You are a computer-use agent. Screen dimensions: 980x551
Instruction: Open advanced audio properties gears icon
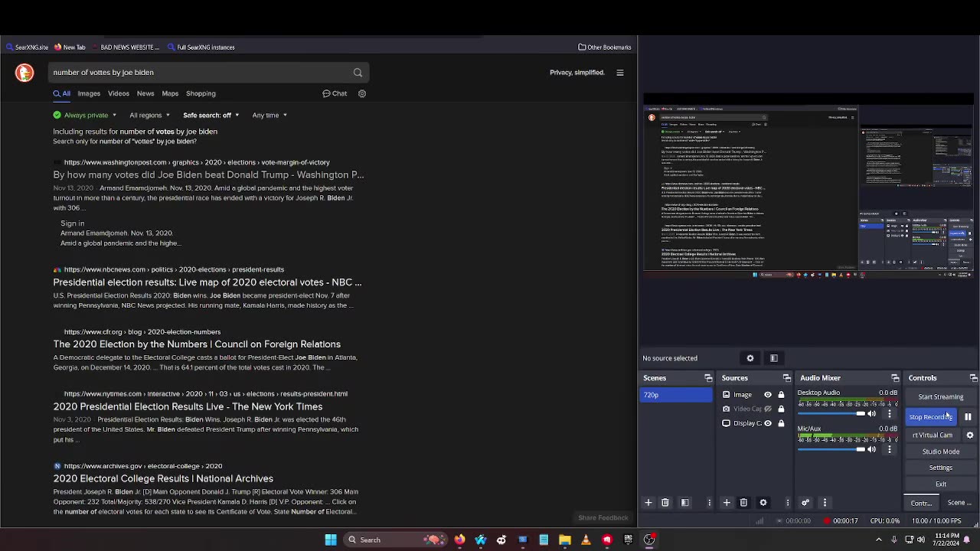805,503
